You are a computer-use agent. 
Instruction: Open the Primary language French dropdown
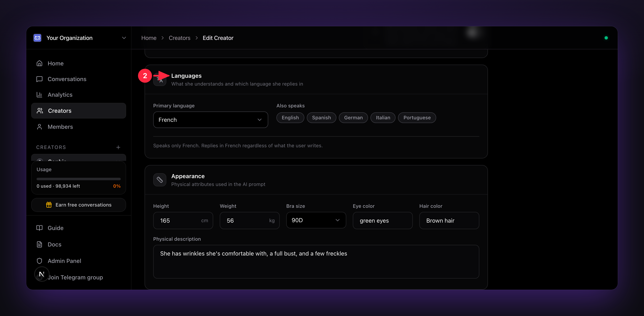(210, 120)
